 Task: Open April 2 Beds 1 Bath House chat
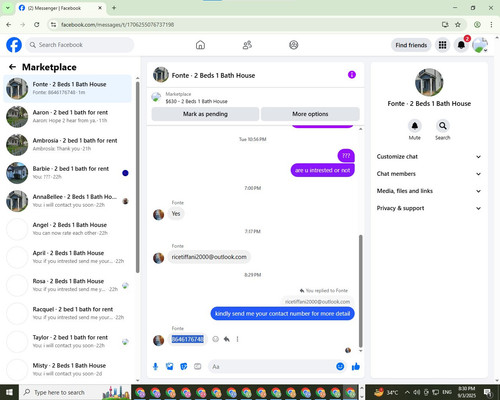pos(68,257)
